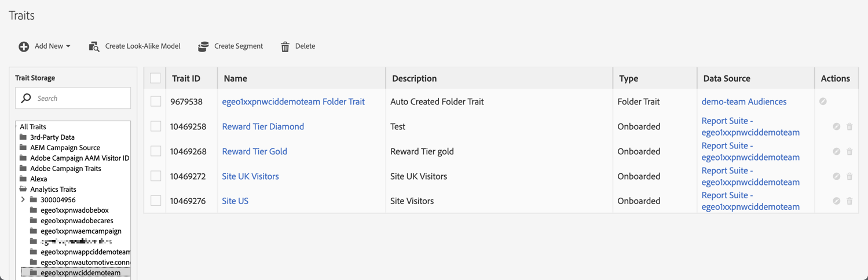This screenshot has width=868, height=280.
Task: Click trash icon for Reward Tier Gold row
Action: pos(849,151)
